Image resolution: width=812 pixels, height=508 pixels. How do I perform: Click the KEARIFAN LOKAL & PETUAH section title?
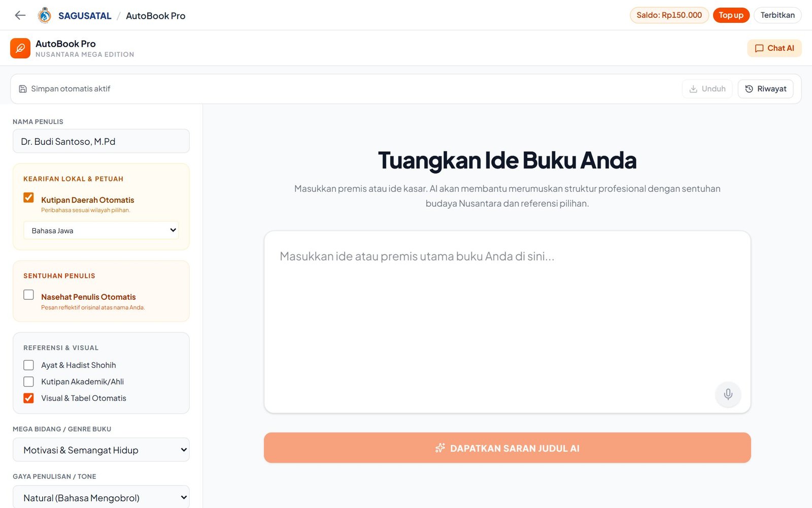pos(73,179)
